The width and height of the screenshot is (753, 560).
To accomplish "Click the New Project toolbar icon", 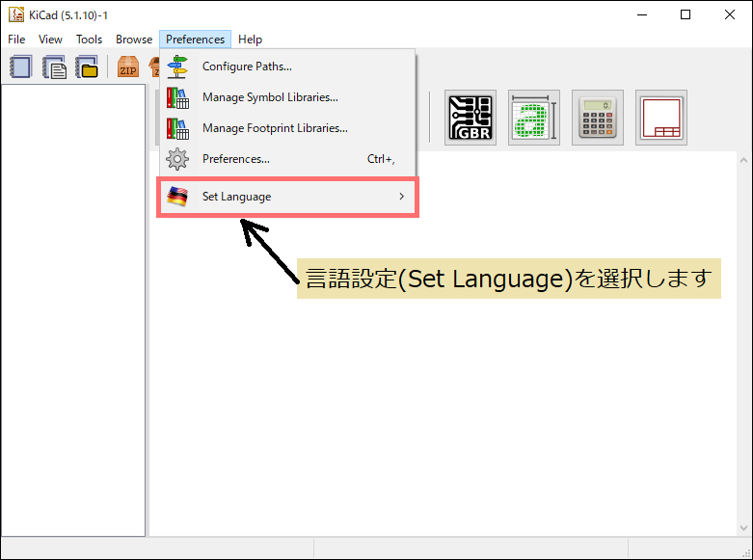I will (20, 67).
